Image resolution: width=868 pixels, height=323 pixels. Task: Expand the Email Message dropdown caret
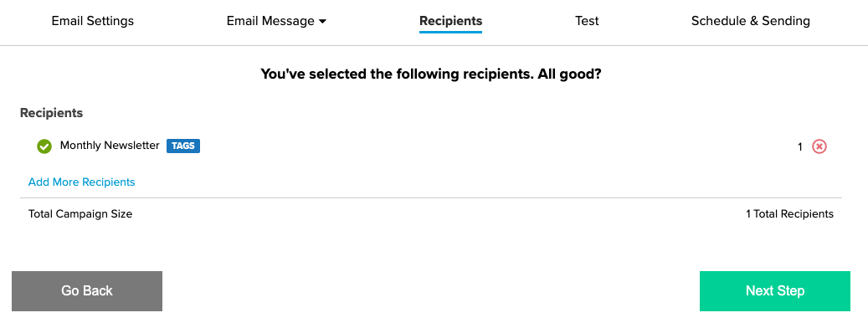click(323, 22)
